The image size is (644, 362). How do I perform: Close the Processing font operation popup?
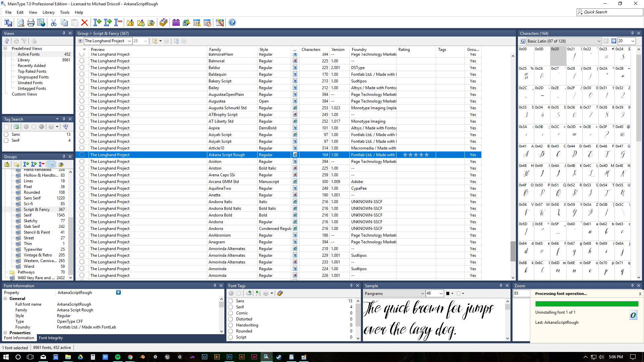640,294
